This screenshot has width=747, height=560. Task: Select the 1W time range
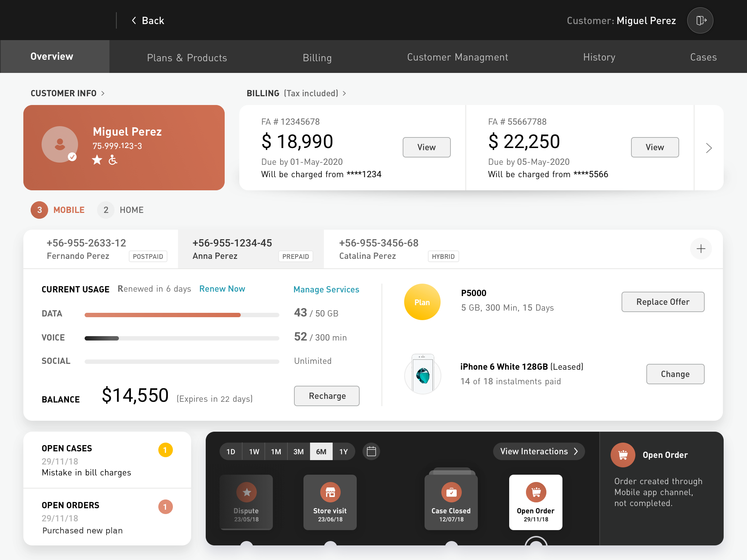[x=254, y=452]
